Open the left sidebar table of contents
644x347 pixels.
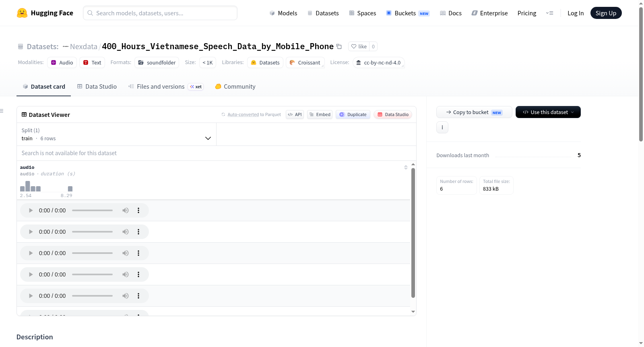2,111
